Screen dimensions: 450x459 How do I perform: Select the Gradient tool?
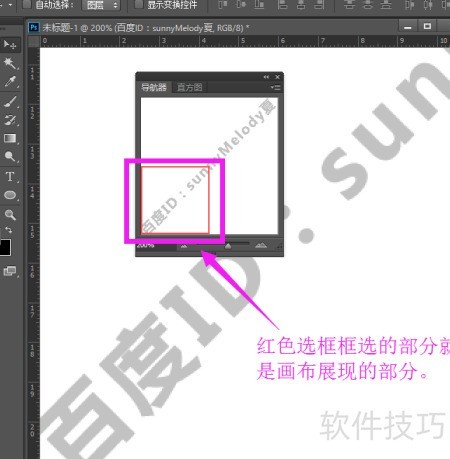coord(9,138)
